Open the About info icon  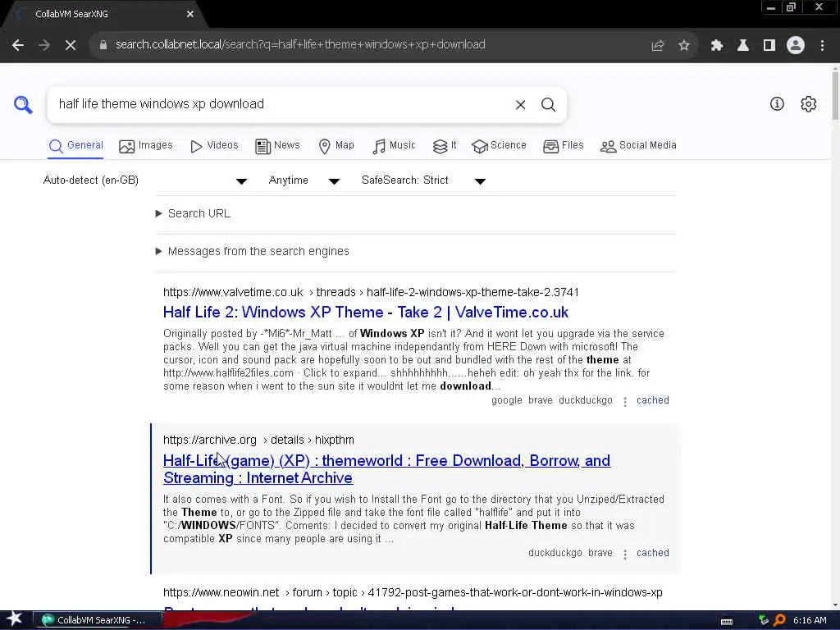point(777,104)
